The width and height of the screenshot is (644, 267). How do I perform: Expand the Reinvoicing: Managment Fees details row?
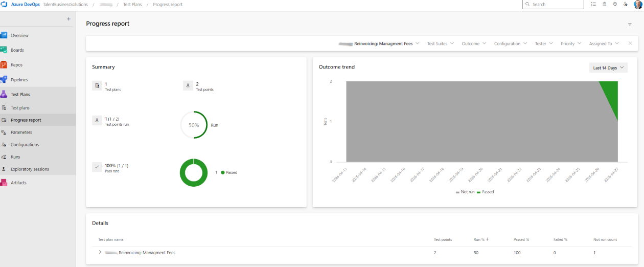click(100, 252)
